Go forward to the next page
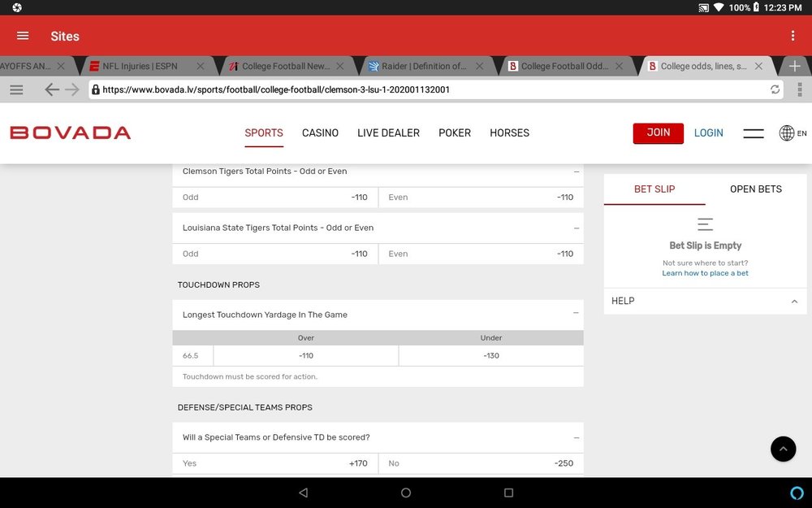 click(72, 89)
